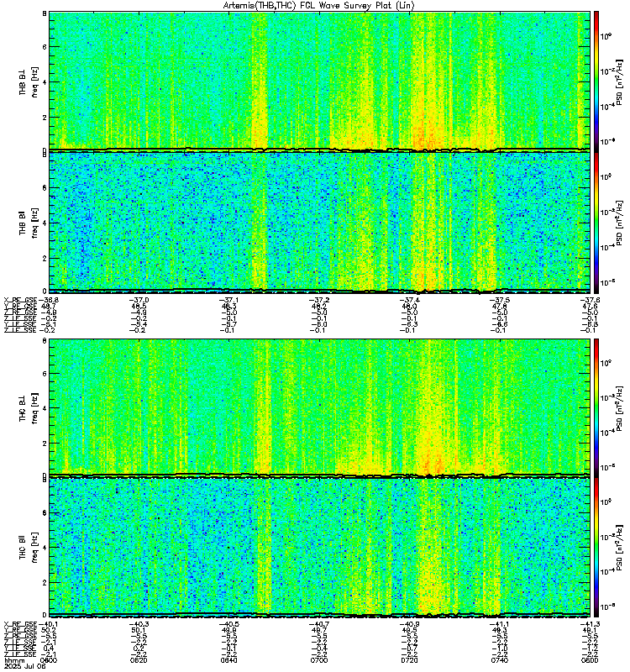Click the THB X_RE_GSE value "-37.6"
The width and height of the screenshot is (630, 672).
point(589,300)
